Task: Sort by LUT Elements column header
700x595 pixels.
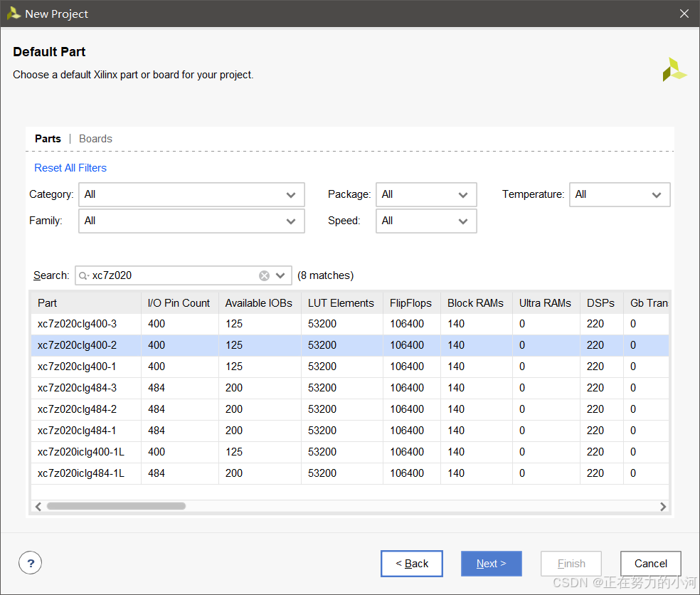Action: (342, 303)
